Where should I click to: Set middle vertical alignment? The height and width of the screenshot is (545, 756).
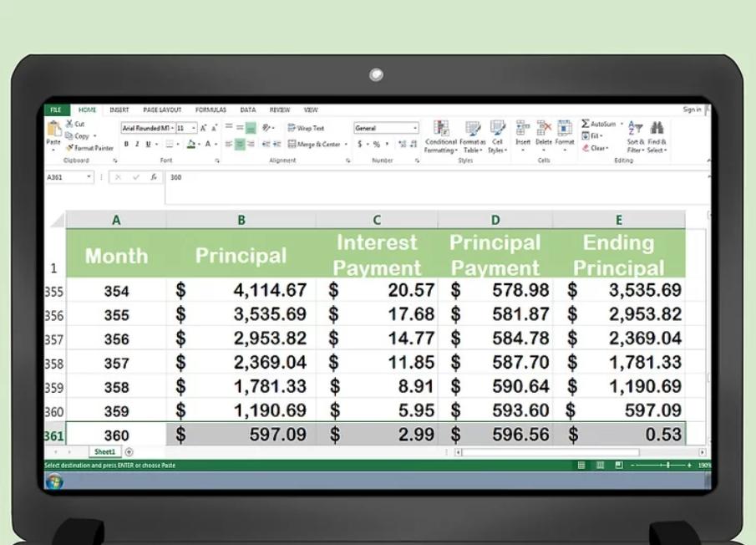pyautogui.click(x=240, y=127)
